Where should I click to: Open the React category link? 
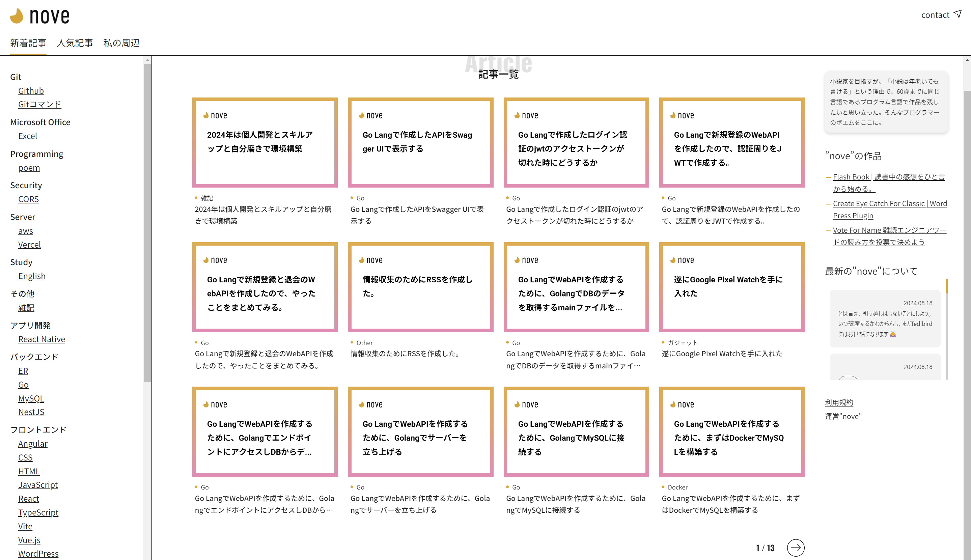tap(28, 499)
